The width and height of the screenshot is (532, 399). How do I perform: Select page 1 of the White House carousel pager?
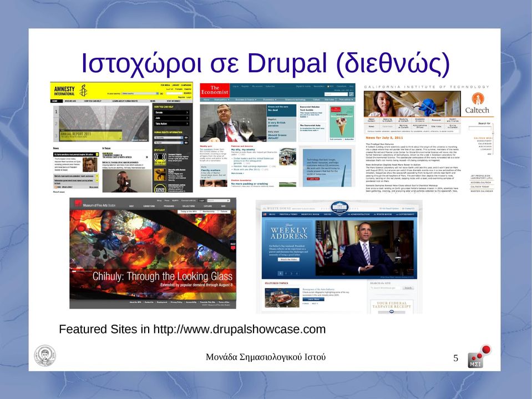281,274
